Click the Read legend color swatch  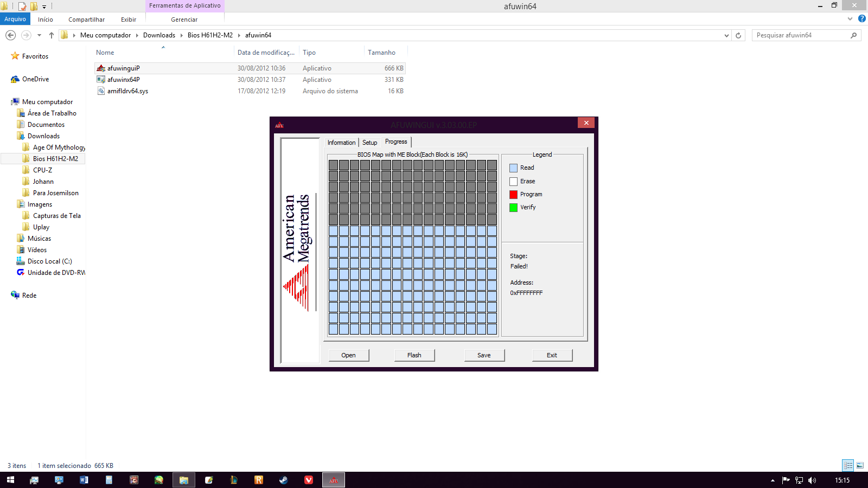513,168
